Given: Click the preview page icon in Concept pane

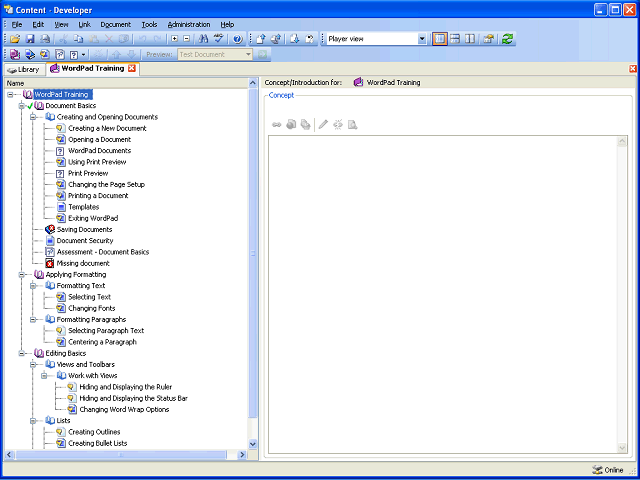Looking at the screenshot, I should 353,124.
